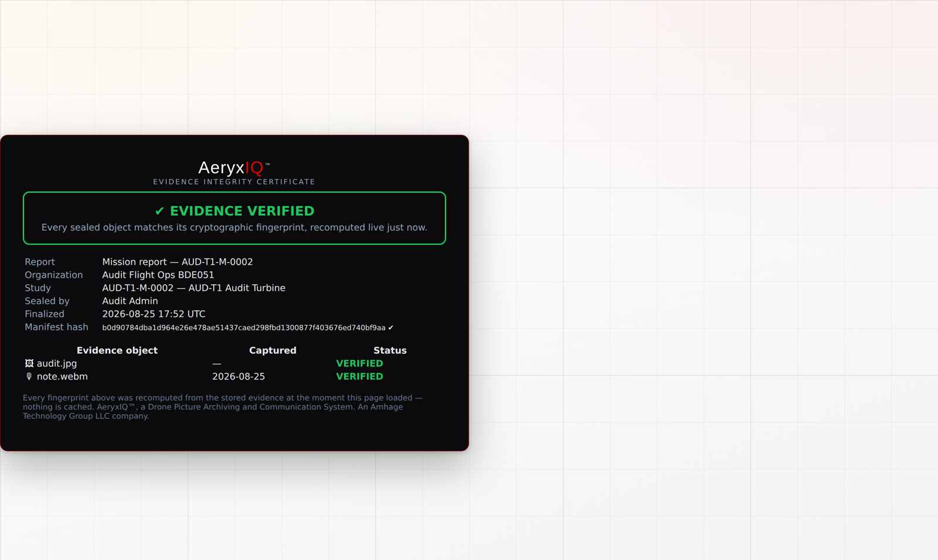The width and height of the screenshot is (938, 560).
Task: Click the "Finalized" field label
Action: click(45, 314)
